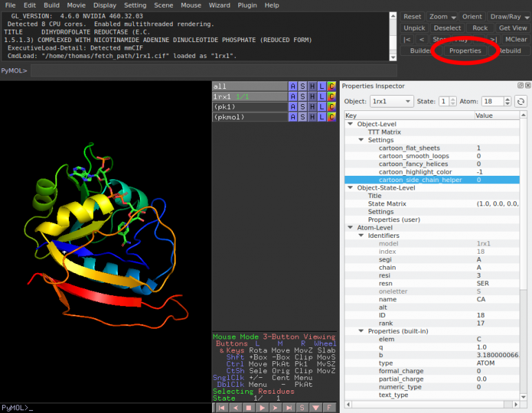Click the Hide (H) button for 1rx1

(x=313, y=97)
